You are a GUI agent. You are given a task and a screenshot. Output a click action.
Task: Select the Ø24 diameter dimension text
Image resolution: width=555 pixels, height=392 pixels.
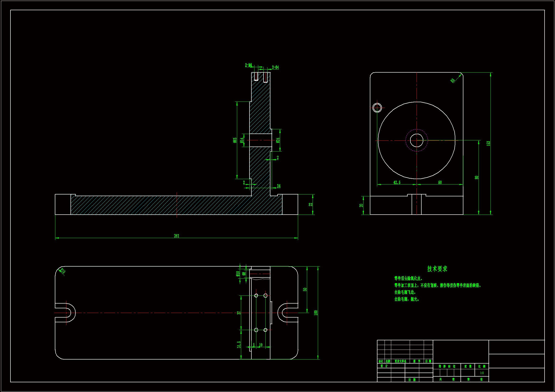[278, 140]
